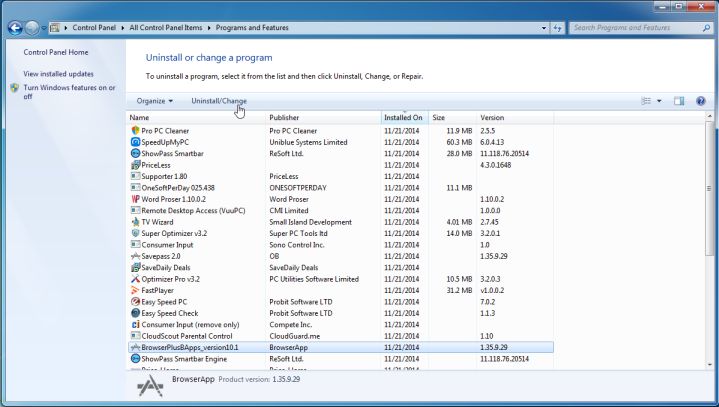Sort by the Publisher column header
The height and width of the screenshot is (407, 719).
click(x=323, y=118)
